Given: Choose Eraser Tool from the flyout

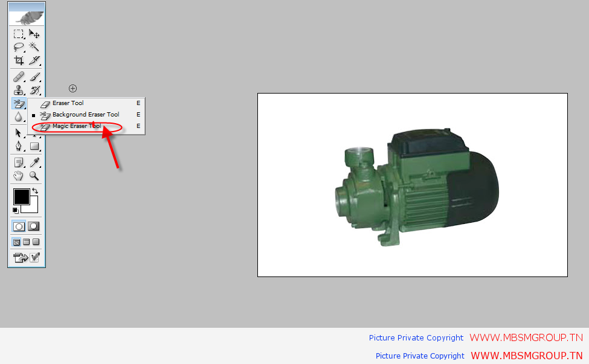Looking at the screenshot, I should [x=86, y=103].
